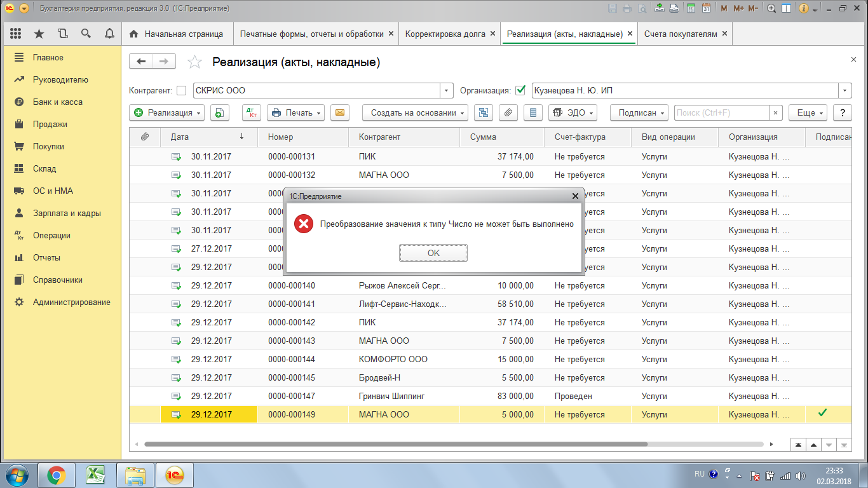
Task: Toggle the Организация filter checkbox
Action: (x=520, y=90)
